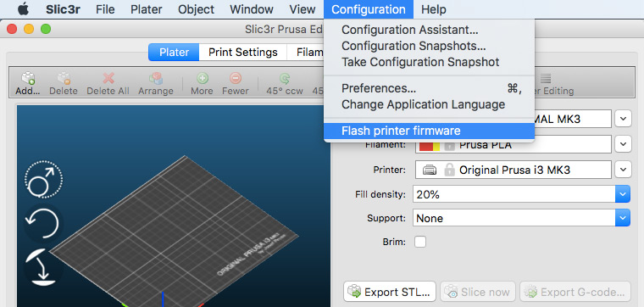This screenshot has height=307, width=644.
Task: Open the File menu
Action: point(105,9)
